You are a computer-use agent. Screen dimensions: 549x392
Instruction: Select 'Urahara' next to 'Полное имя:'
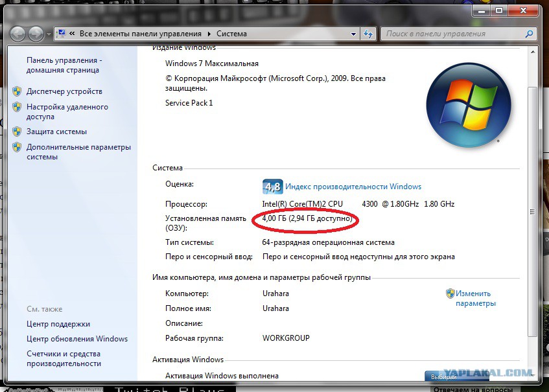point(275,308)
